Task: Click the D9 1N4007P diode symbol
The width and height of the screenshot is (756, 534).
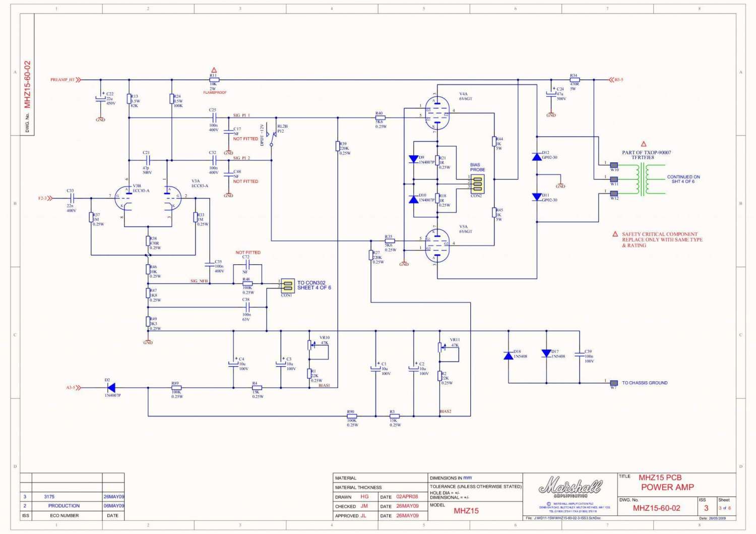Action: click(x=414, y=159)
